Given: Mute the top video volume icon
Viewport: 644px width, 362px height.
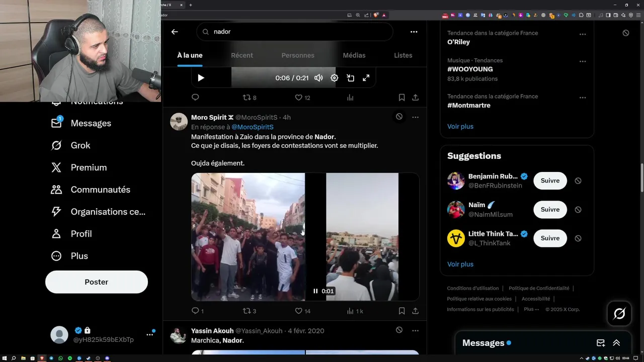Looking at the screenshot, I should coord(318,78).
